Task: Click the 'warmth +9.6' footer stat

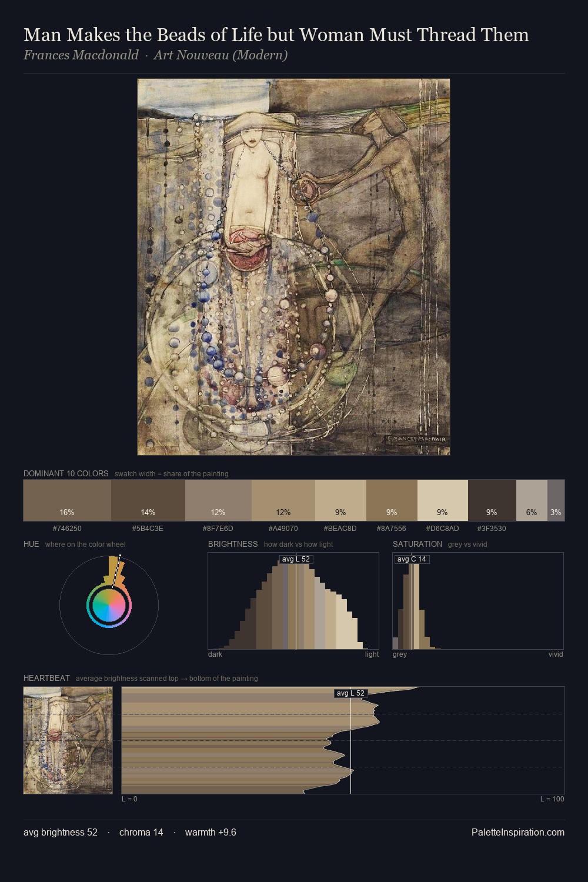Action: coord(211,832)
